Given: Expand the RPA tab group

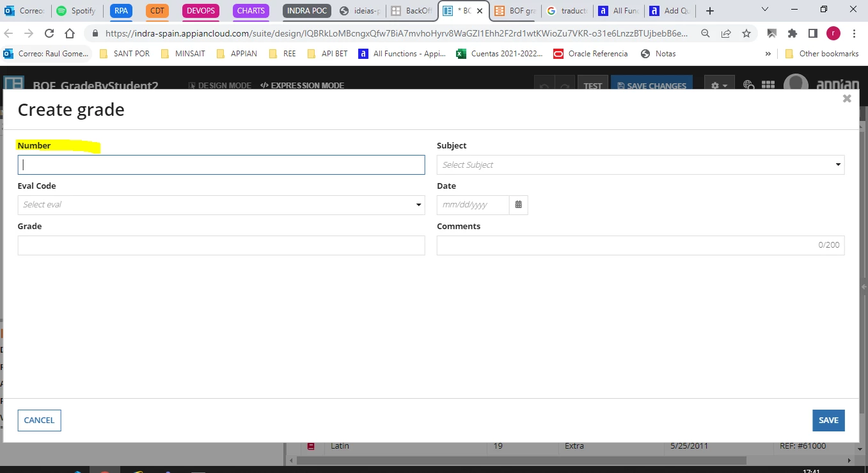Looking at the screenshot, I should tap(122, 11).
